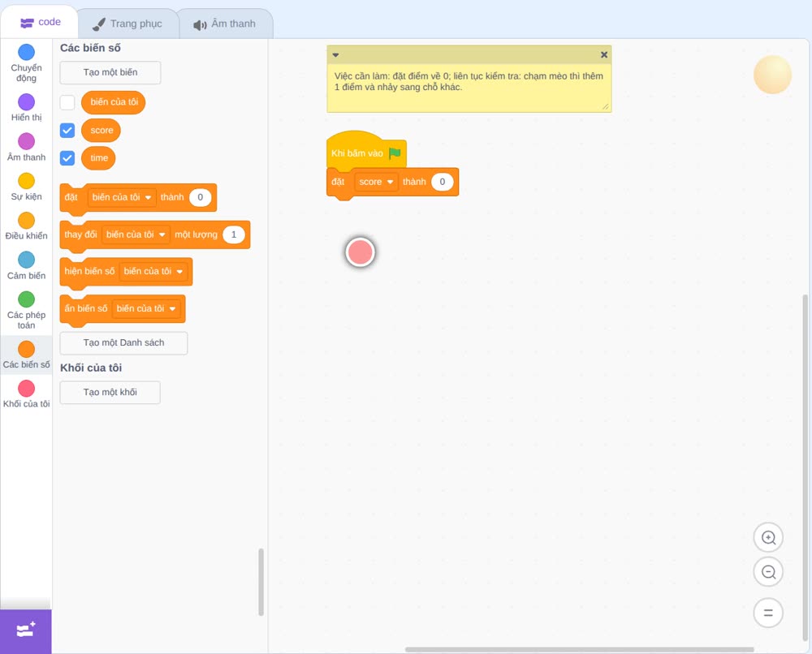Click the 'Tạo một Danh sách' button
Image resolution: width=812 pixels, height=654 pixels.
coord(123,343)
